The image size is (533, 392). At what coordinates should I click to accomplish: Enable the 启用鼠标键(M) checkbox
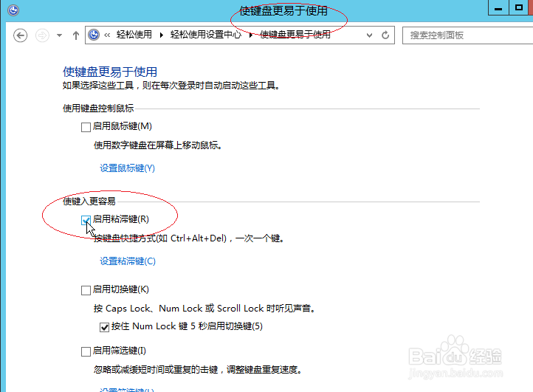tap(86, 127)
